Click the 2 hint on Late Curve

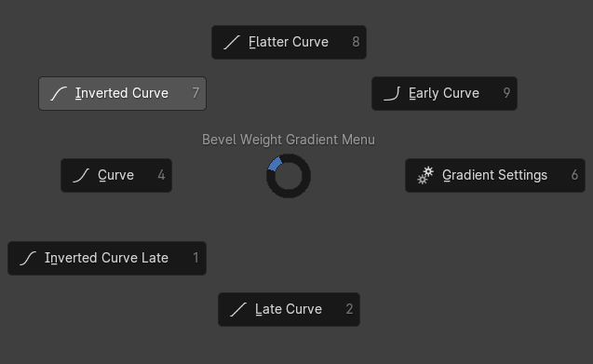coord(349,309)
